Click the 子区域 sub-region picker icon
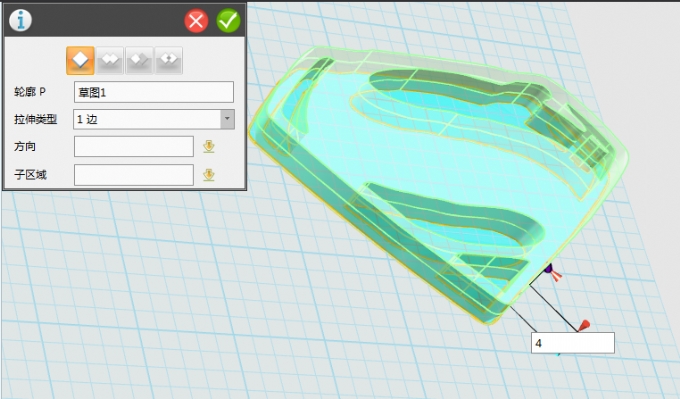This screenshot has height=399, width=680. (x=209, y=175)
